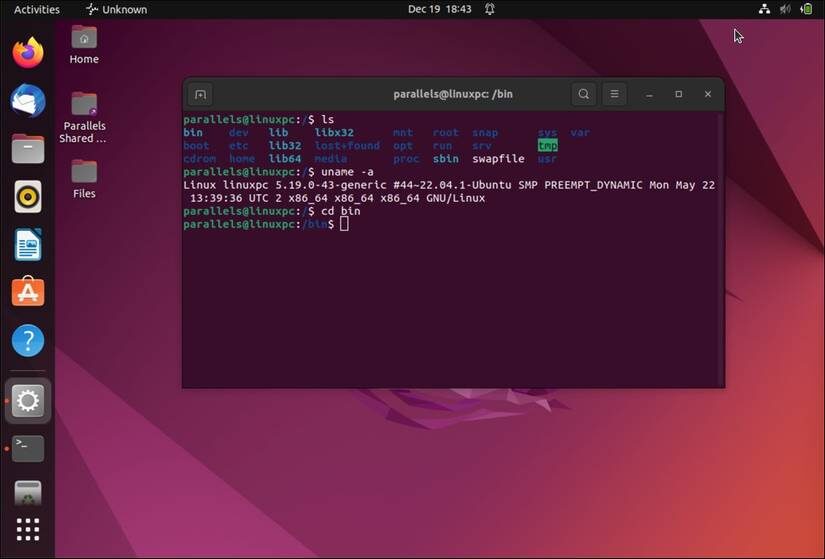Show Applications grid in the dock
Viewport: 825px width, 559px height.
pos(28,530)
